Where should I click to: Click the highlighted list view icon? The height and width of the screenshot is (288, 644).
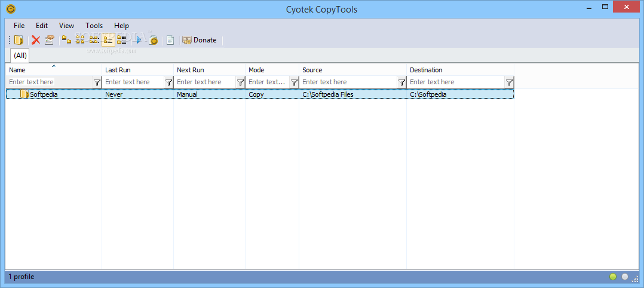(x=108, y=40)
